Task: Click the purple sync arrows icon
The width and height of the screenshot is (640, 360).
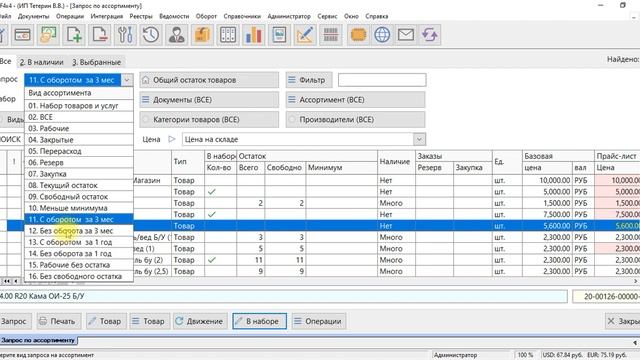Action: point(430,35)
